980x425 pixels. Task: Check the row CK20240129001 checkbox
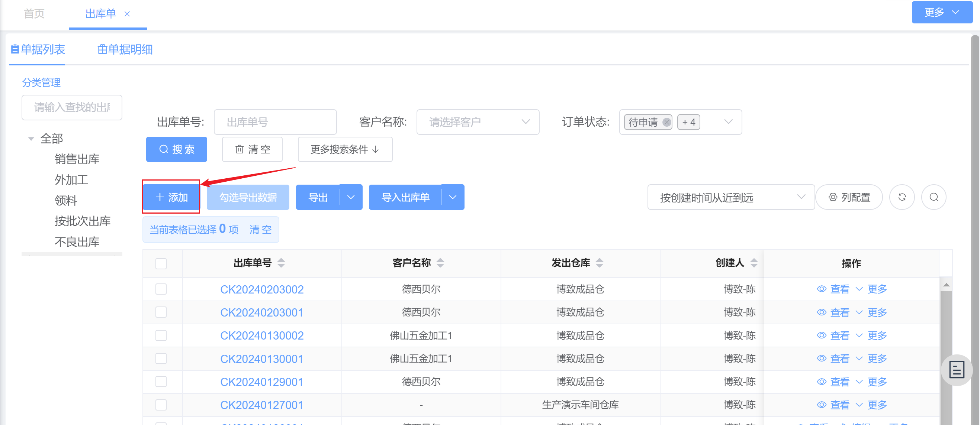point(161,382)
